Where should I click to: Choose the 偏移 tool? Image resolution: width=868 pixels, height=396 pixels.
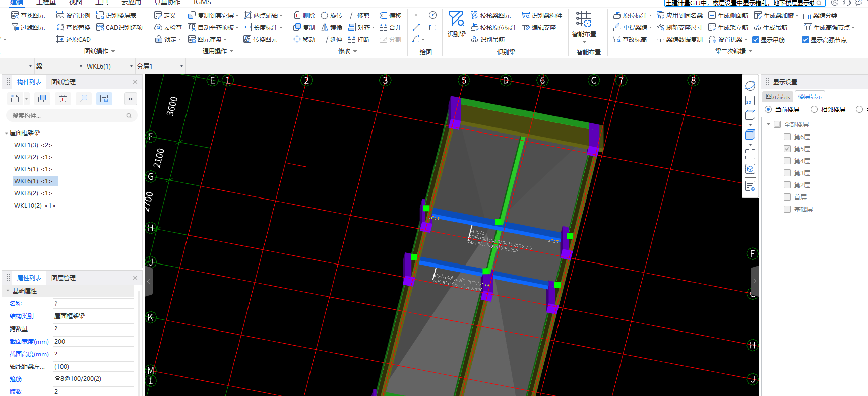390,15
